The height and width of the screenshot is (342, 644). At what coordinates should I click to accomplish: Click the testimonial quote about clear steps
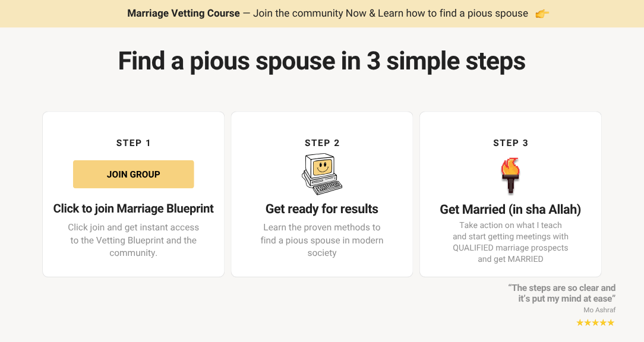[x=562, y=293]
